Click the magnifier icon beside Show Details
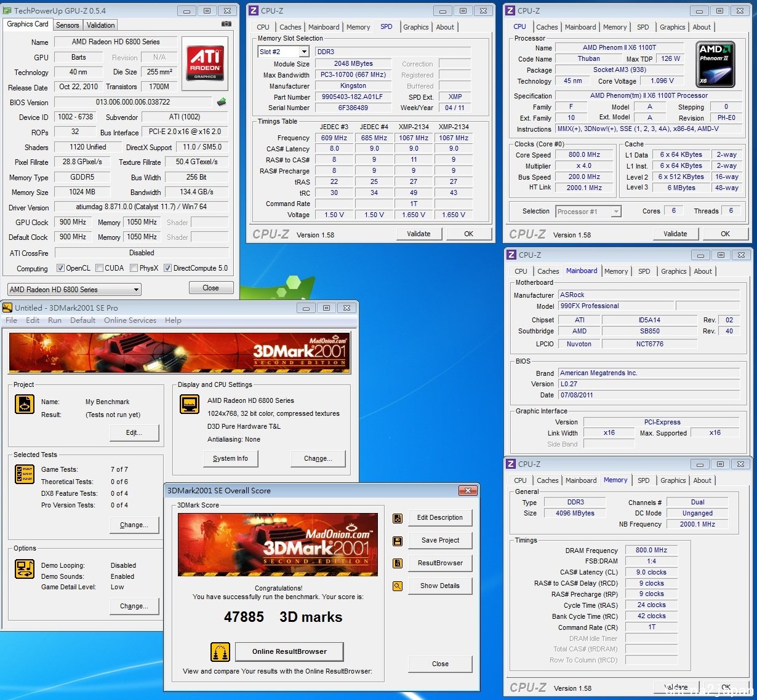Viewport: 757px width, 700px height. (x=398, y=586)
